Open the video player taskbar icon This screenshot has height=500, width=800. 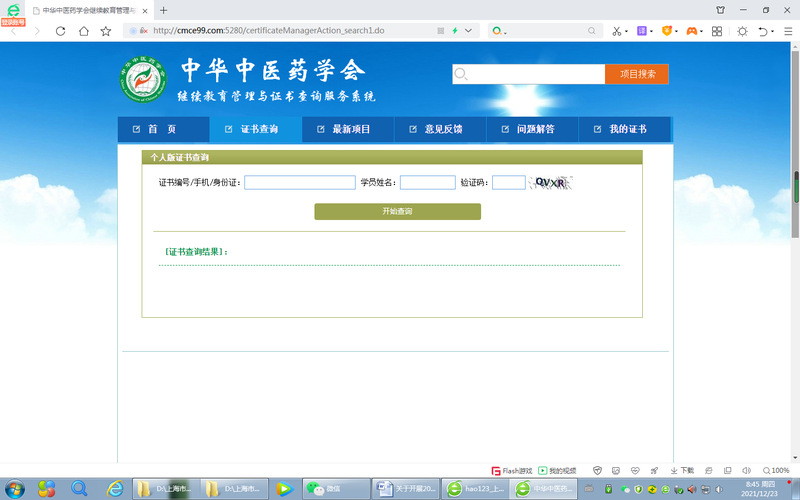coord(284,489)
